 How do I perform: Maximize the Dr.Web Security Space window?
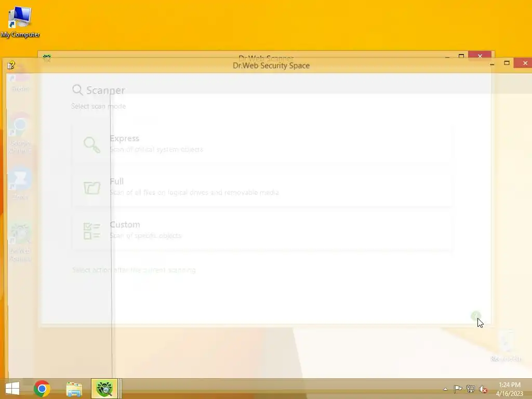pos(507,63)
